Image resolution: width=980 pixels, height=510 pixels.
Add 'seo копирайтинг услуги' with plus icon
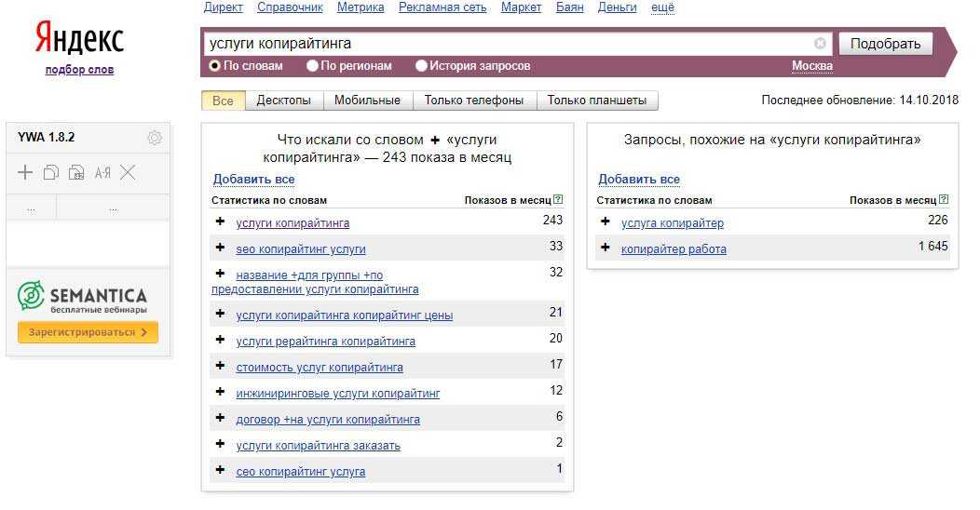point(221,248)
